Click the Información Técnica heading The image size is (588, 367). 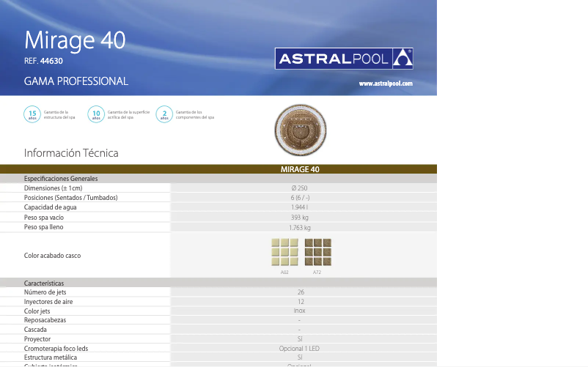tap(71, 153)
